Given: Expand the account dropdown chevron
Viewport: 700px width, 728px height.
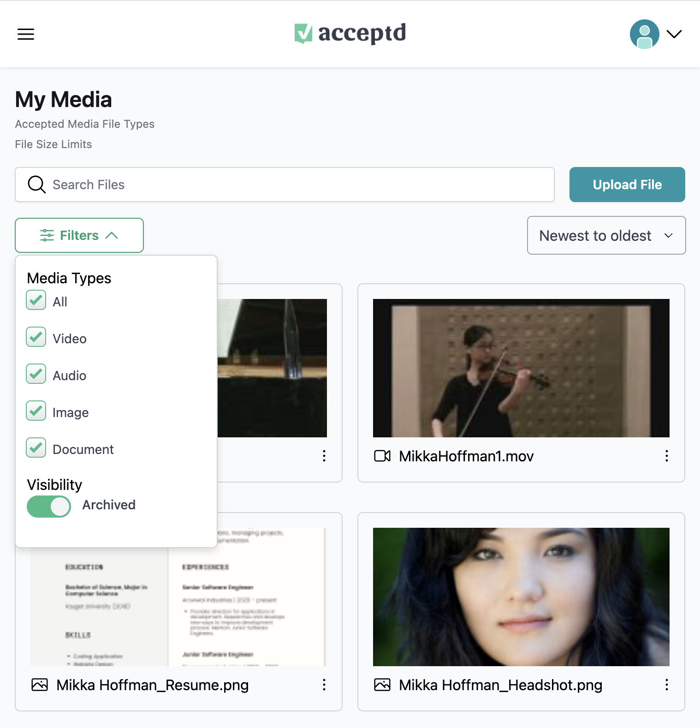Looking at the screenshot, I should [674, 34].
